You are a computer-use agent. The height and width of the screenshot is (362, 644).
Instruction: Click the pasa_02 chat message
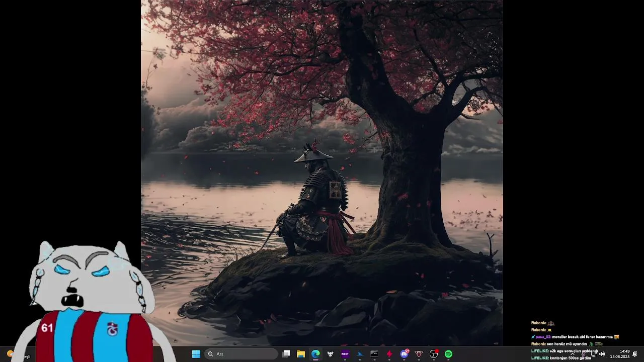pyautogui.click(x=575, y=337)
